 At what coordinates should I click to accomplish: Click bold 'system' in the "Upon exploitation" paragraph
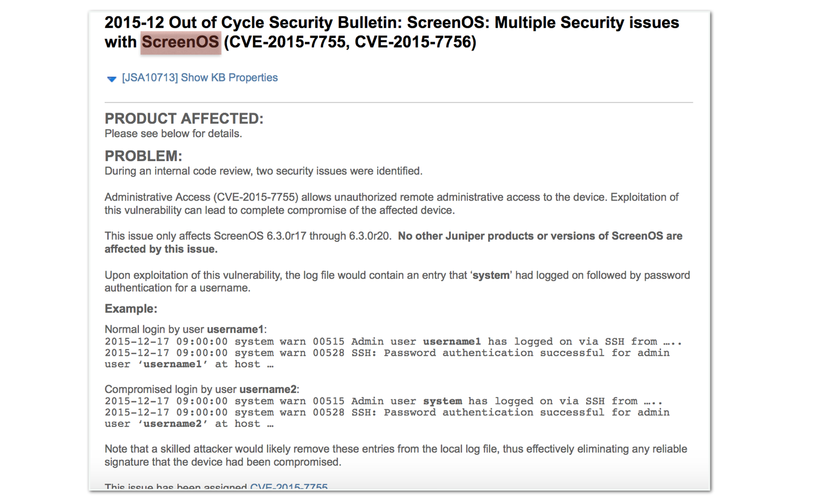coord(491,275)
